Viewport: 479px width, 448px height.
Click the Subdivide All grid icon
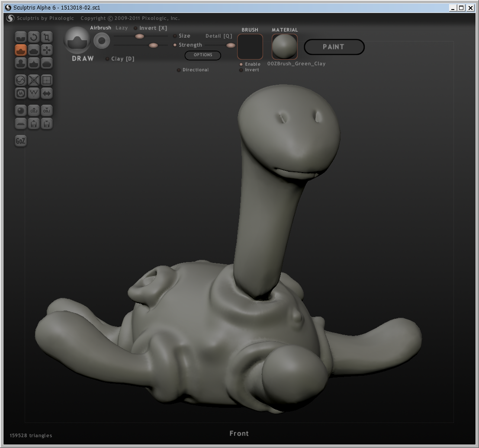coord(47,80)
